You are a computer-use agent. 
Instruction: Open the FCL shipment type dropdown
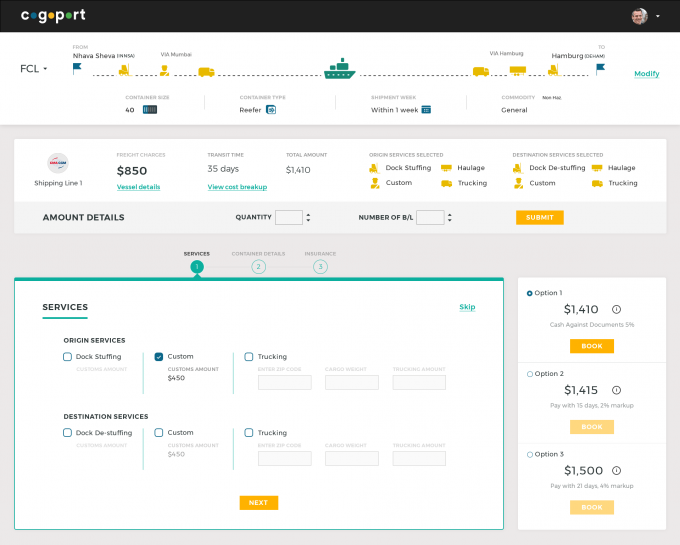pos(33,69)
